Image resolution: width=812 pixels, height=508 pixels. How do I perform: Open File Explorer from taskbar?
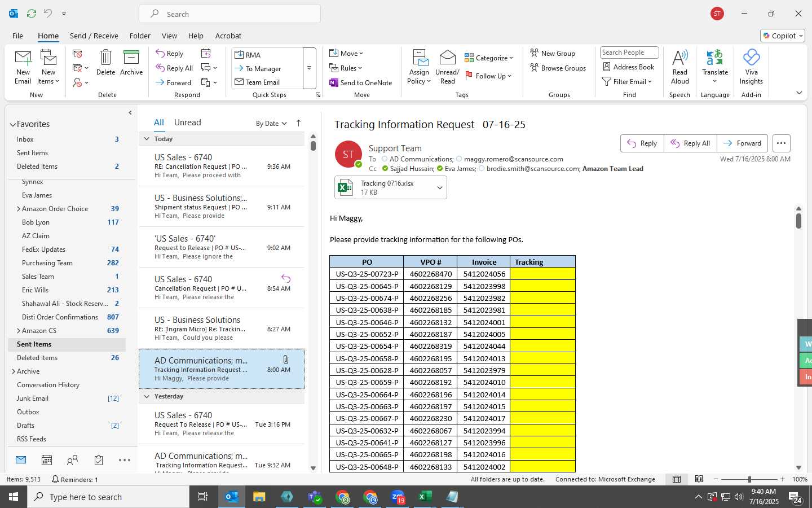[259, 497]
